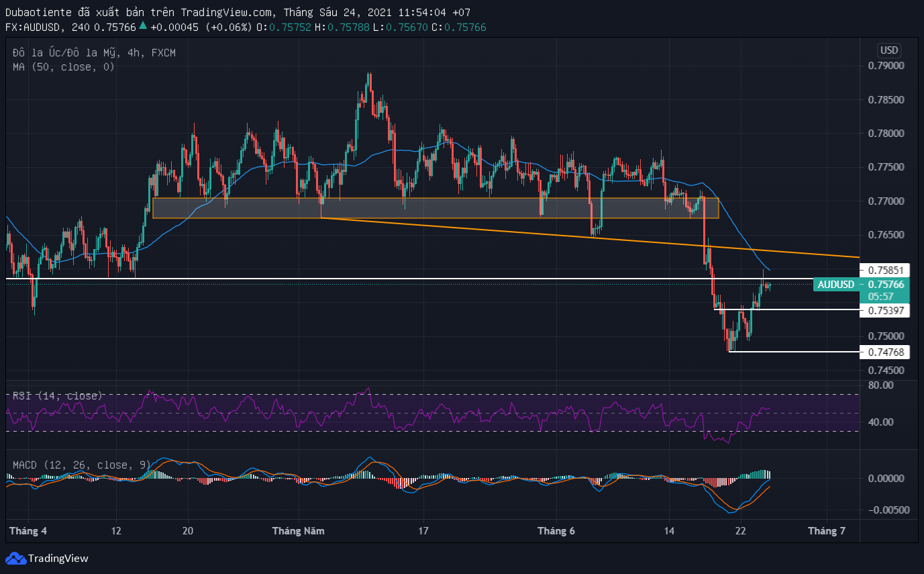The height and width of the screenshot is (574, 924).
Task: Select the MA (50, close, 0) indicator label
Action: tap(64, 66)
